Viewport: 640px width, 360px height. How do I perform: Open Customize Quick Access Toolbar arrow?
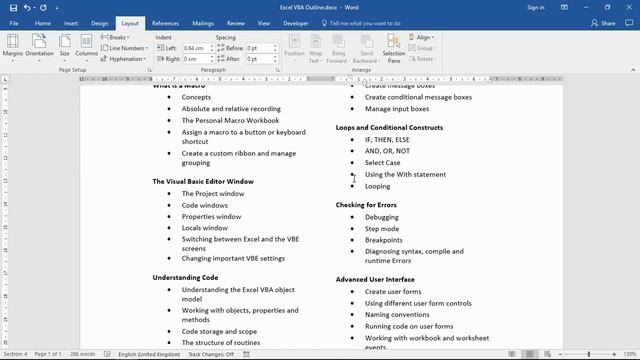click(57, 8)
